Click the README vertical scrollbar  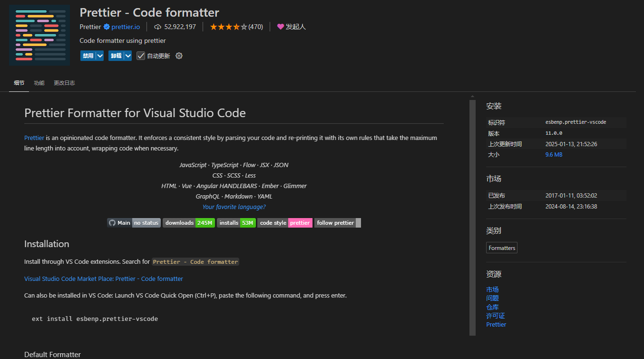tap(472, 218)
